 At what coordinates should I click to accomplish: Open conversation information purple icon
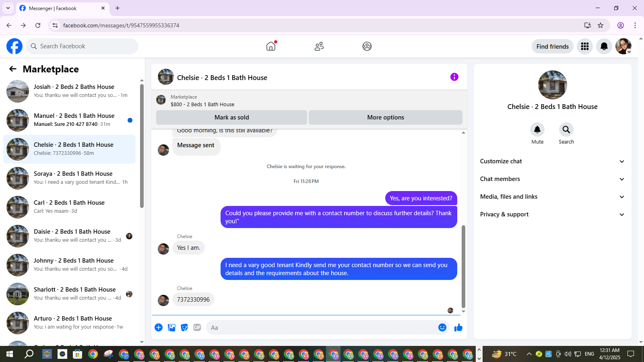point(454,77)
